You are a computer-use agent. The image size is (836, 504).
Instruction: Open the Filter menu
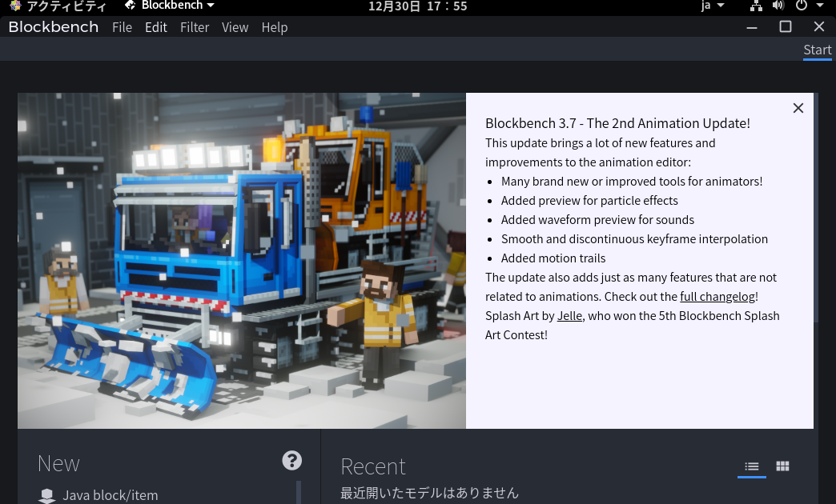(x=195, y=27)
